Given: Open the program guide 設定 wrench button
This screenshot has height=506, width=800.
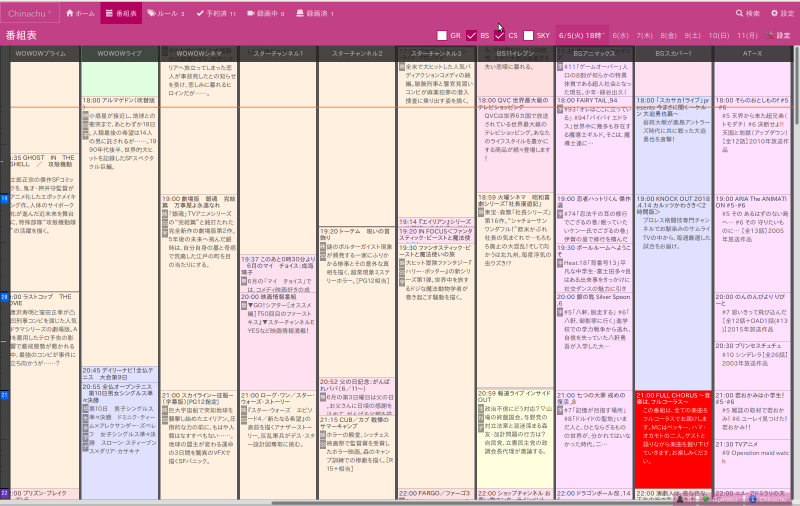Looking at the screenshot, I should coord(776,35).
